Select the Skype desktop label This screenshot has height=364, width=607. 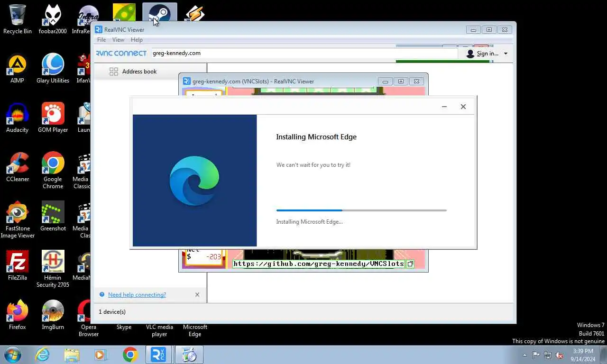pos(124,327)
